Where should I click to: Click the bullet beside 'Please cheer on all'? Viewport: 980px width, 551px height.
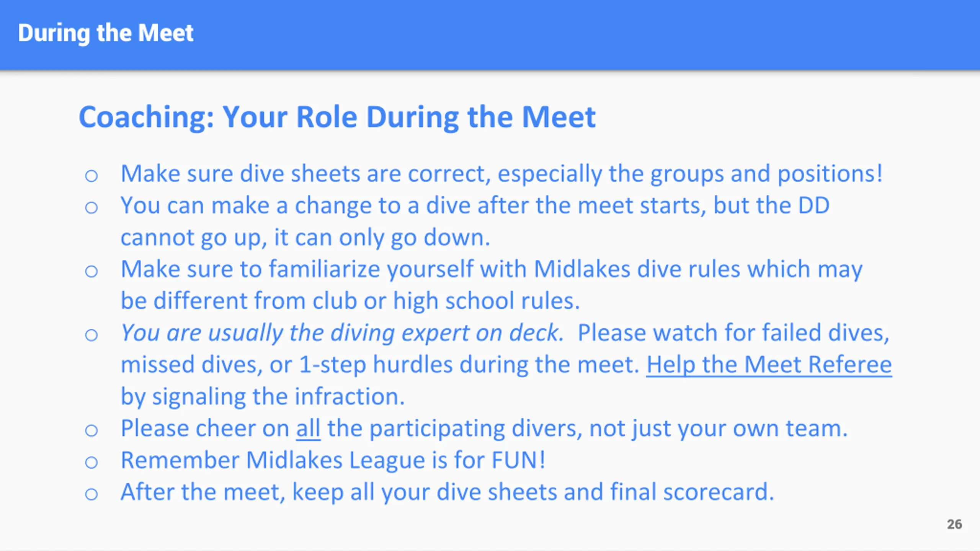(x=91, y=430)
